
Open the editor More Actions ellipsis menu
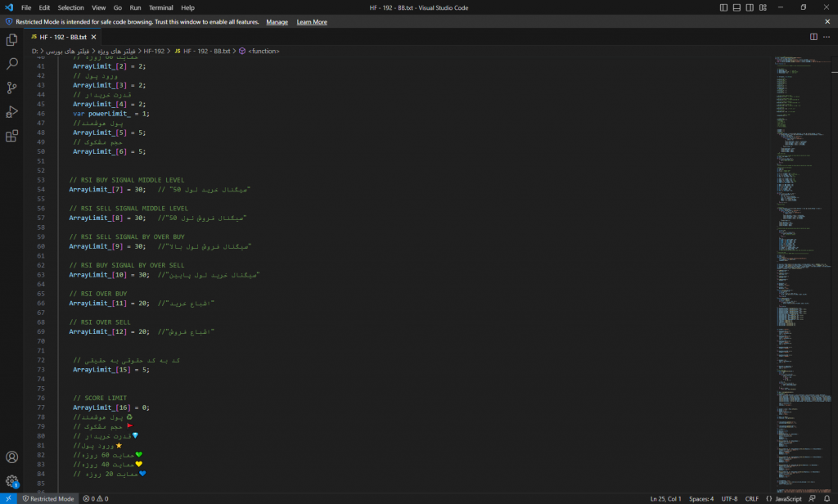pos(827,37)
